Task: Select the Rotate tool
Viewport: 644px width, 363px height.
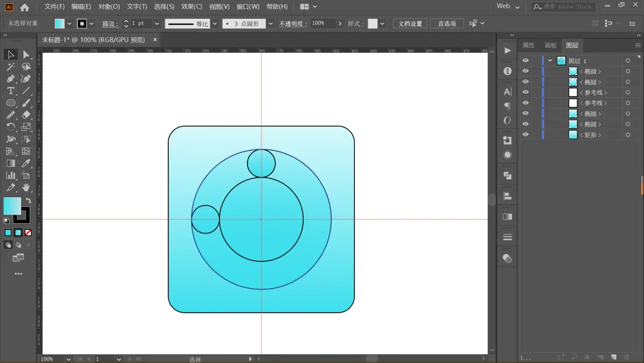Action: point(11,127)
